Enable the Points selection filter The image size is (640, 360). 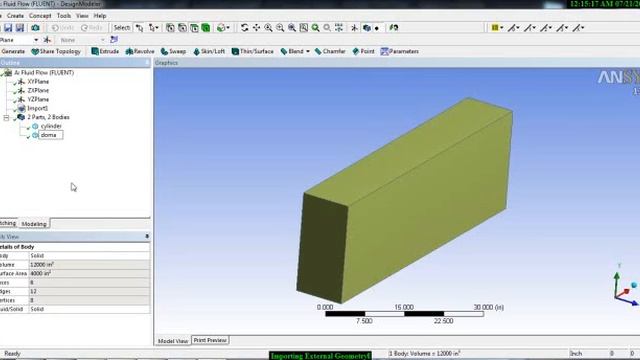[170, 28]
